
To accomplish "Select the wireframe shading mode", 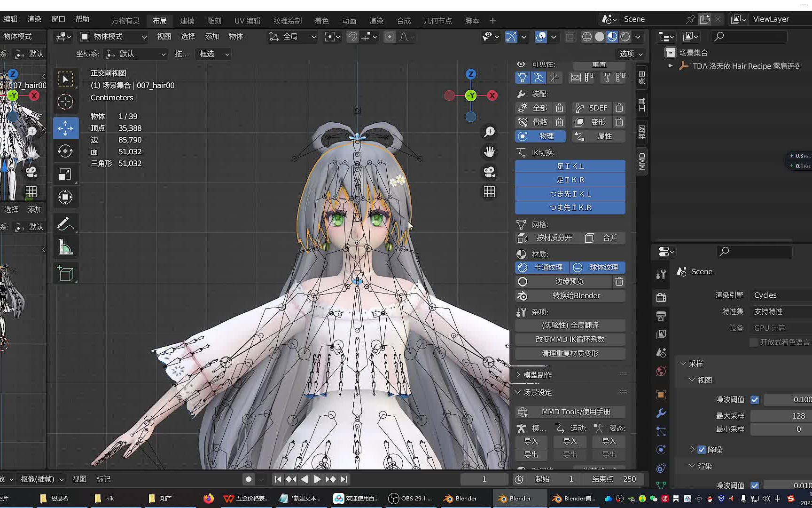I will [587, 37].
